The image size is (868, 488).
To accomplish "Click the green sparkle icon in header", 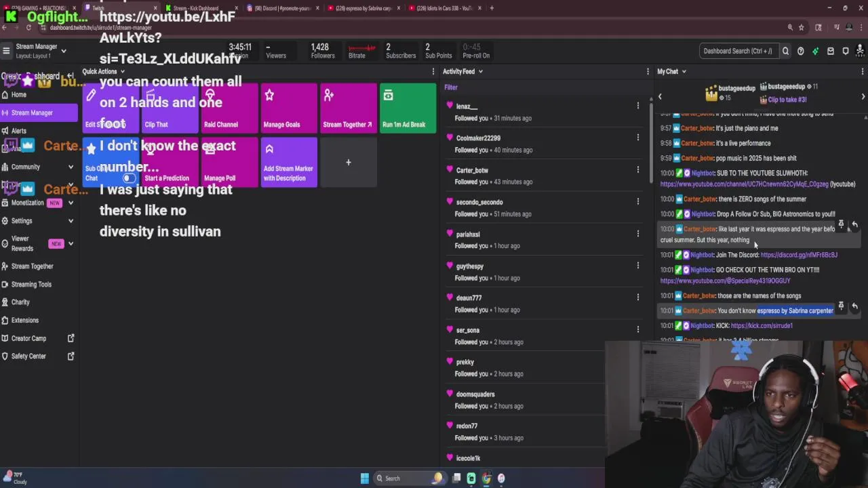I will 815,51.
